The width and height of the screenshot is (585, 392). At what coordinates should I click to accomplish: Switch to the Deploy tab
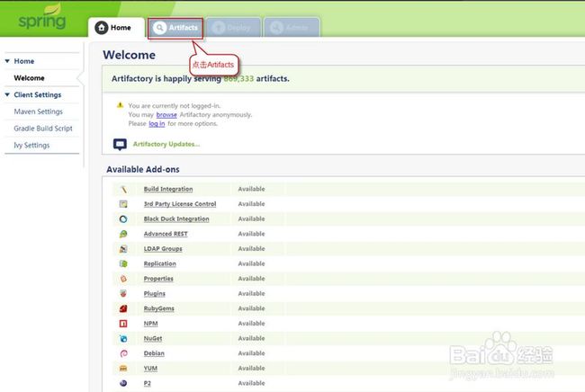[x=234, y=28]
